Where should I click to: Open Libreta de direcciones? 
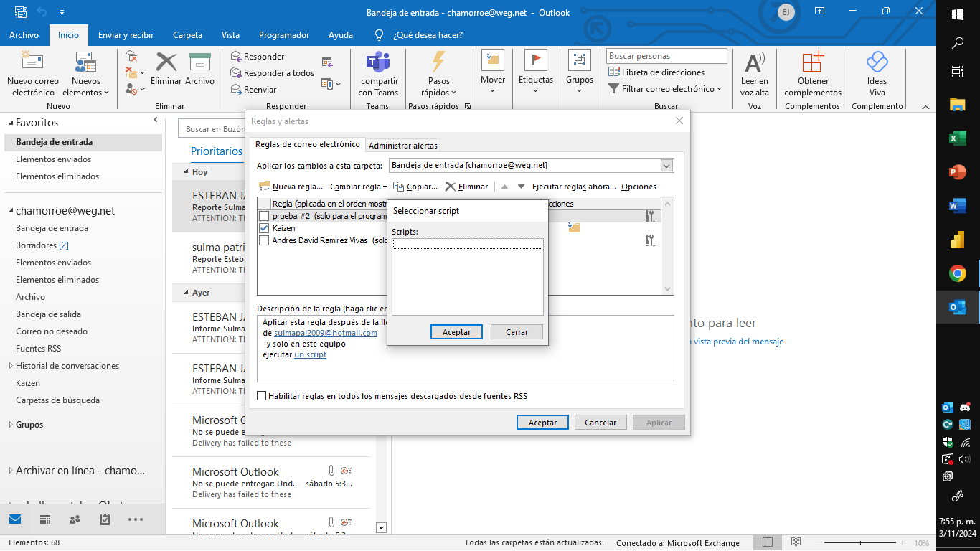pyautogui.click(x=656, y=72)
